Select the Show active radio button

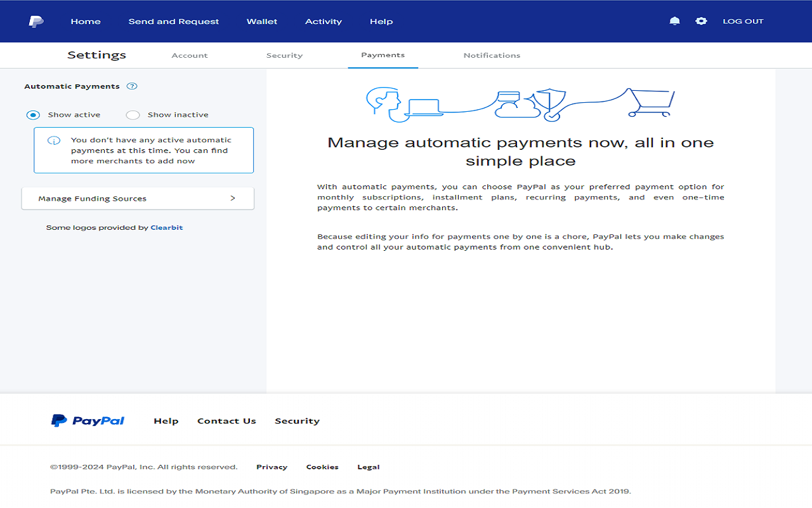coord(33,115)
